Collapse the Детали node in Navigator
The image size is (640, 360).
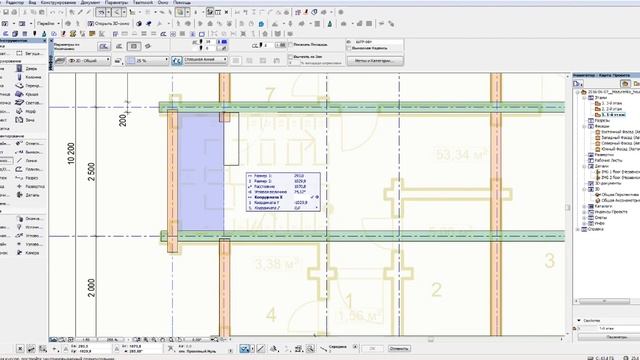tap(584, 167)
